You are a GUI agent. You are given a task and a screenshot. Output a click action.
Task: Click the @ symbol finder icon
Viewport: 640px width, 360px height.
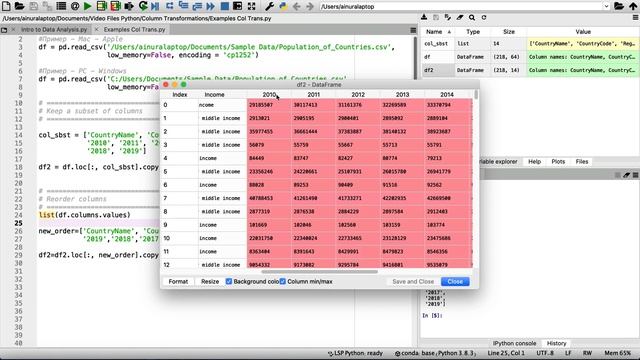75,6
